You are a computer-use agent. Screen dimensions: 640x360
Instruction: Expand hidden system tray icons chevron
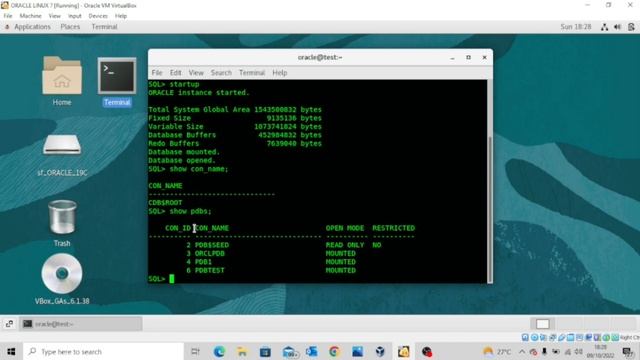tap(522, 351)
